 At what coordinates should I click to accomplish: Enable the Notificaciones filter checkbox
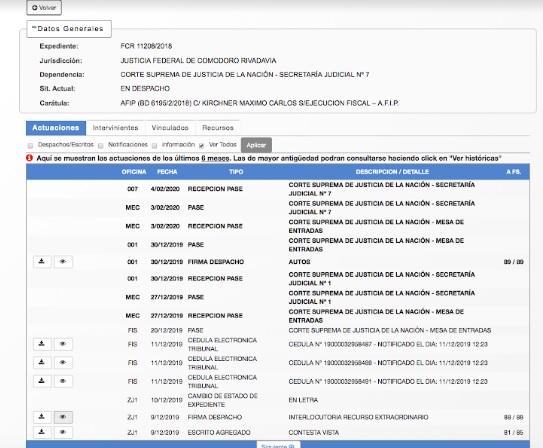(101, 145)
